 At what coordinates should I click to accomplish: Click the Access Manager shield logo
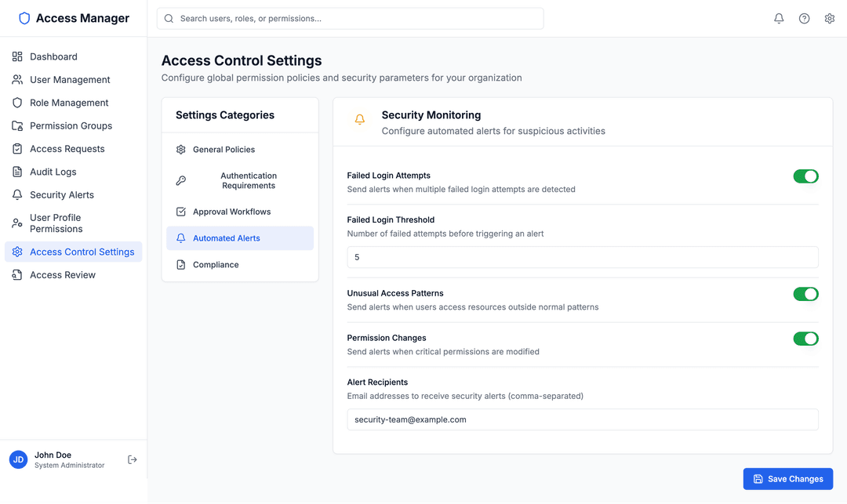click(24, 17)
